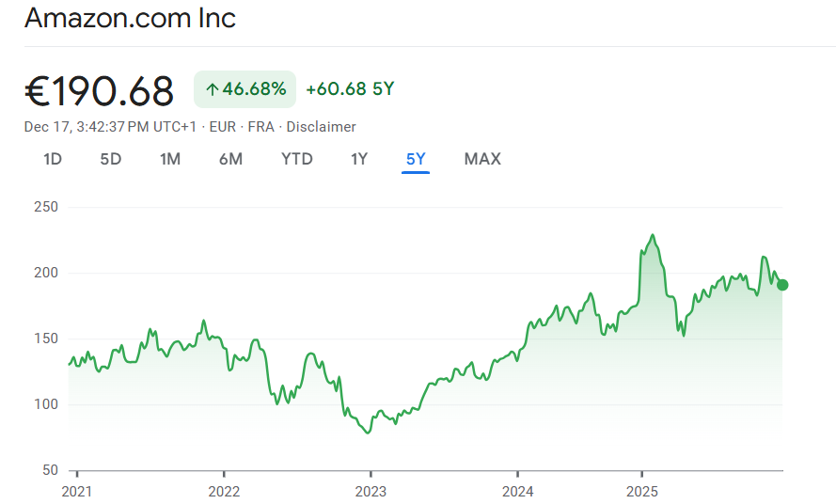Select the YTD range tab
Viewport: 836px width, 504px height.
[297, 159]
